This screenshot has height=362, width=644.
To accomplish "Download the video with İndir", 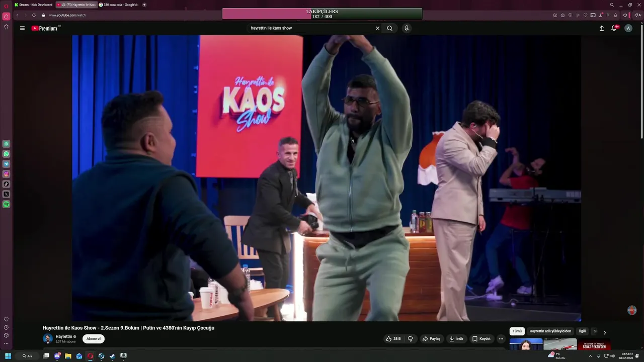I will pyautogui.click(x=456, y=339).
